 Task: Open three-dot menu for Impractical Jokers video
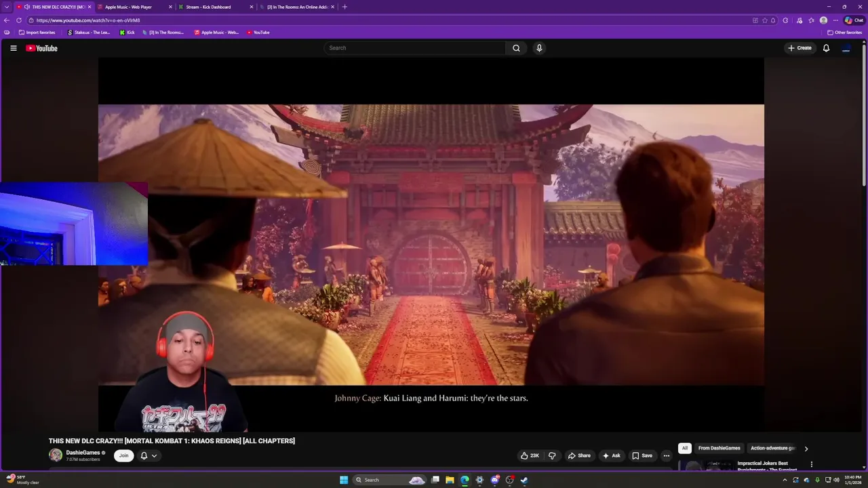[811, 464]
